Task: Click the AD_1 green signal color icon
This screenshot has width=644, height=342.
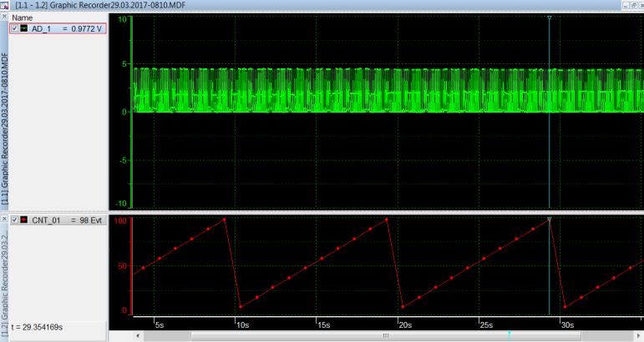Action: click(x=24, y=28)
